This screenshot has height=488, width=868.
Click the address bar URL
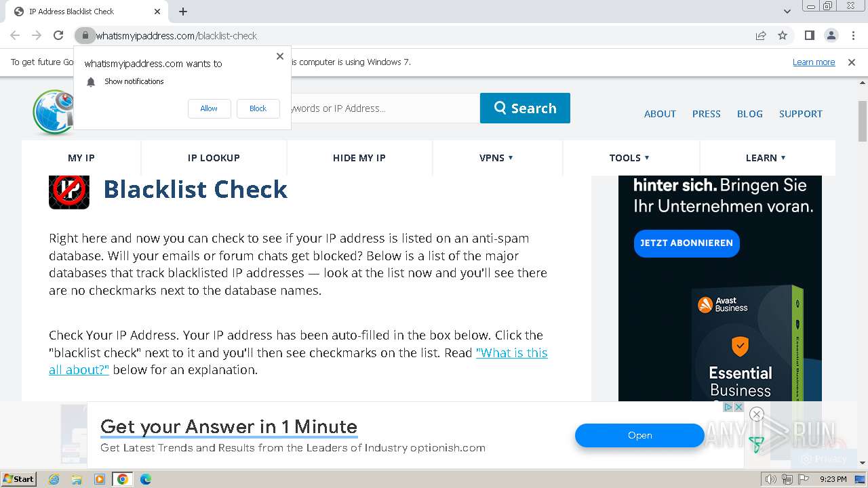[176, 35]
